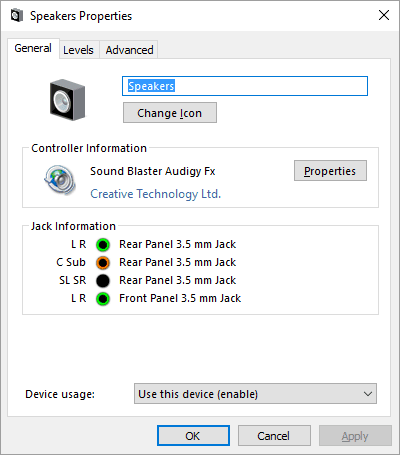400x455 pixels.
Task: Click the green L R rear panel jack icon
Action: point(103,245)
